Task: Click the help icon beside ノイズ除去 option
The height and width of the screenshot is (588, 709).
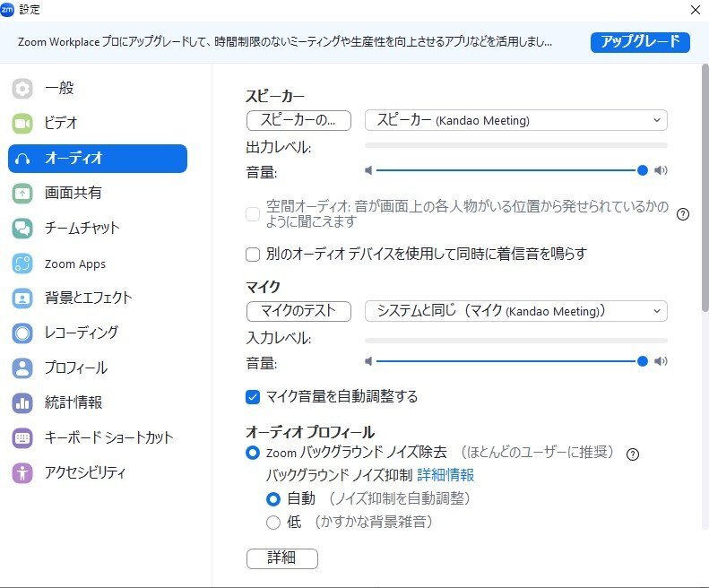Action: point(633,454)
